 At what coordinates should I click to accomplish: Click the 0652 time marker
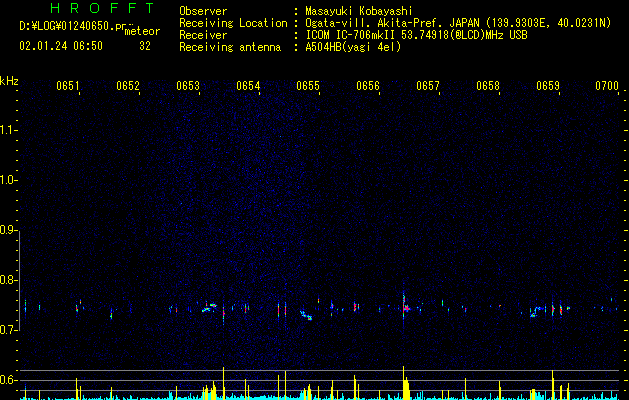click(x=128, y=85)
